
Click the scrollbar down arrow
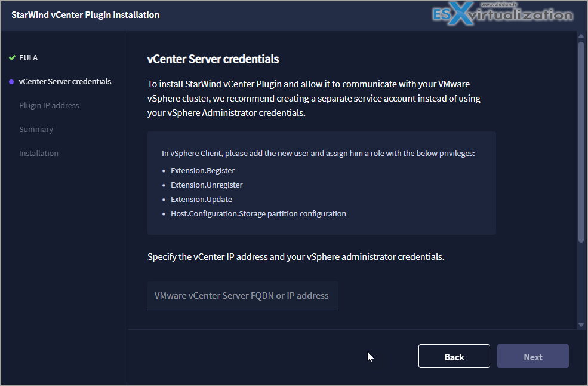[x=581, y=325]
